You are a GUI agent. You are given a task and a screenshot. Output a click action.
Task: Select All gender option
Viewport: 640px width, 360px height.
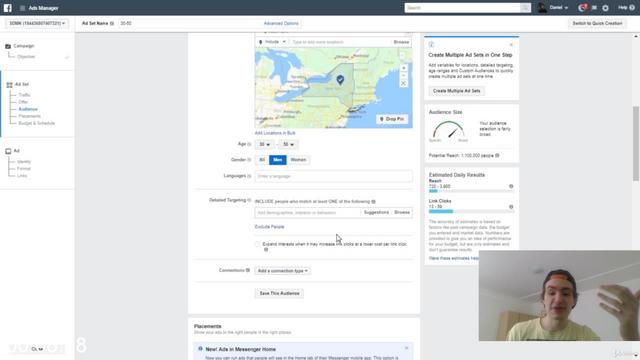[262, 160]
